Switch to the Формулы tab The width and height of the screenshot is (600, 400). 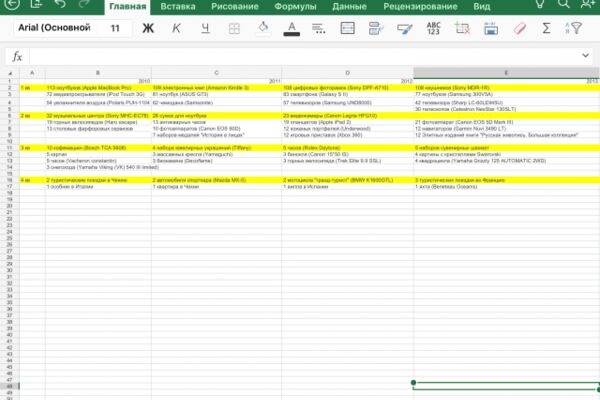[x=295, y=7]
